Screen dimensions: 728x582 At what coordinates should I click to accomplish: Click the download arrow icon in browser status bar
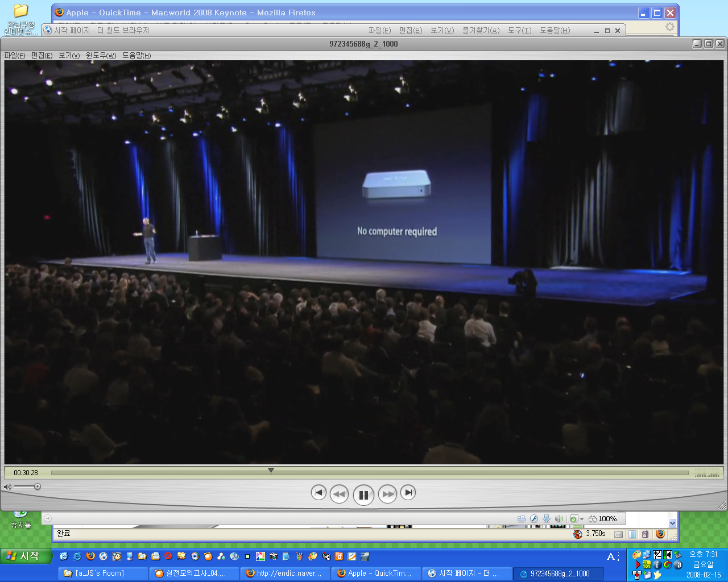[547, 518]
